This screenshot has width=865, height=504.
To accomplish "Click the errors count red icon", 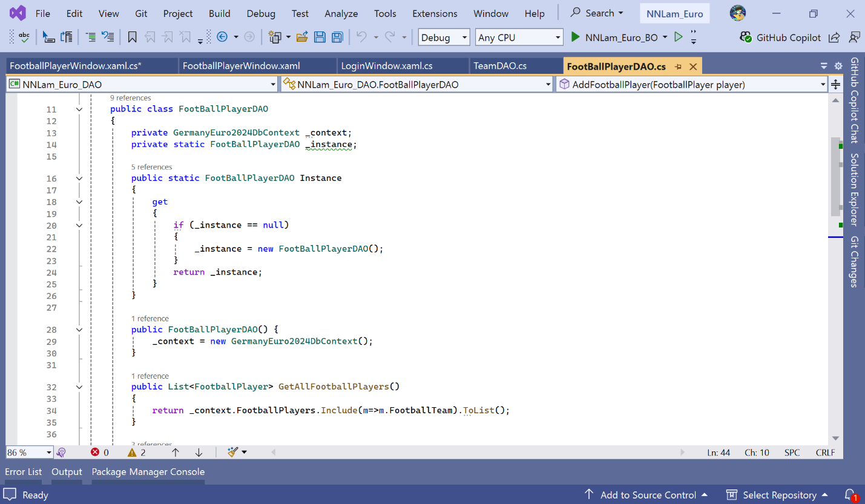I will click(x=95, y=452).
